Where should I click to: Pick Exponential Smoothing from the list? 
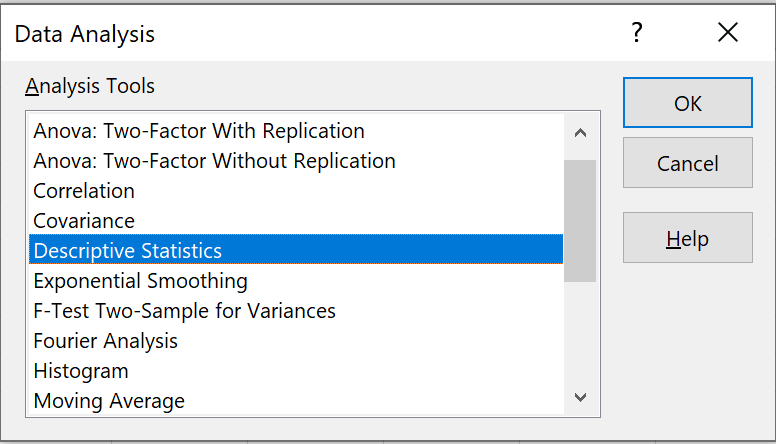coord(296,281)
